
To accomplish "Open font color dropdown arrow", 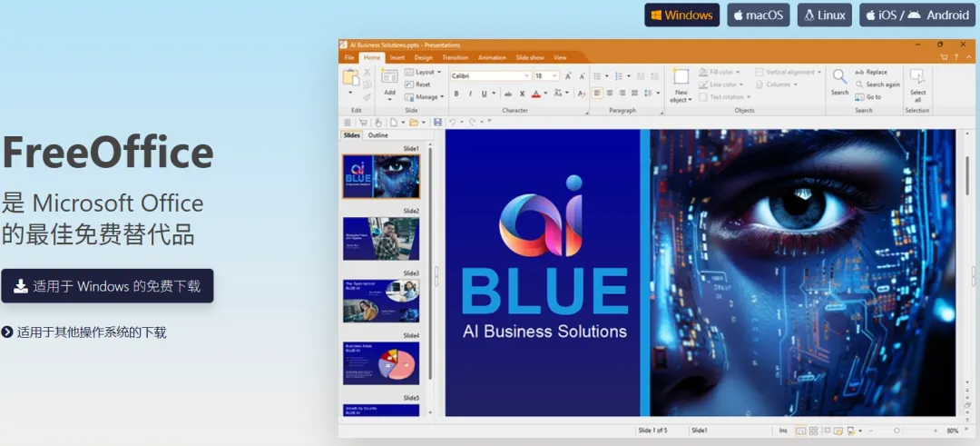I will click(x=545, y=94).
